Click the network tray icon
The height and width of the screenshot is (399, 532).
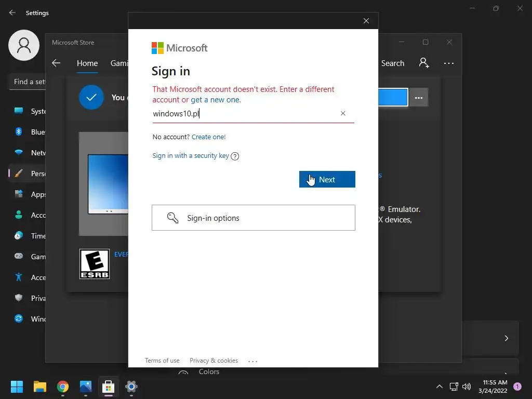tap(454, 387)
